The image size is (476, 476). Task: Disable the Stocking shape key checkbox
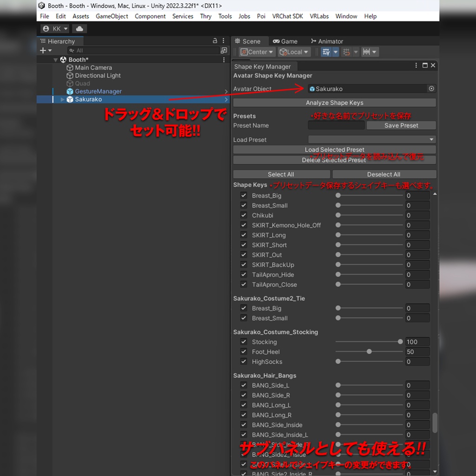tap(244, 342)
